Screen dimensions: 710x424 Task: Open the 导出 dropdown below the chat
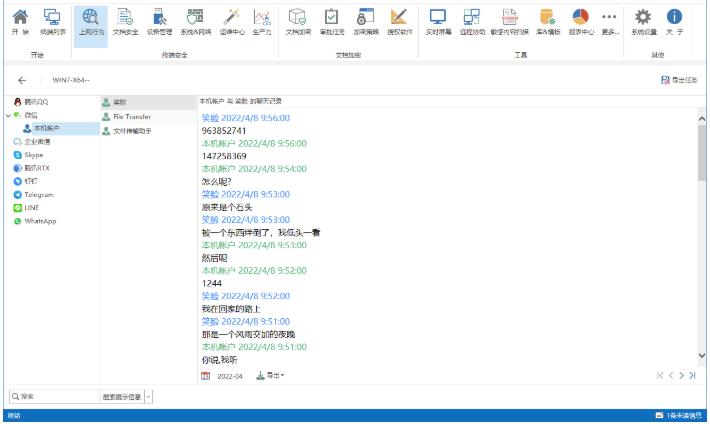tap(271, 375)
